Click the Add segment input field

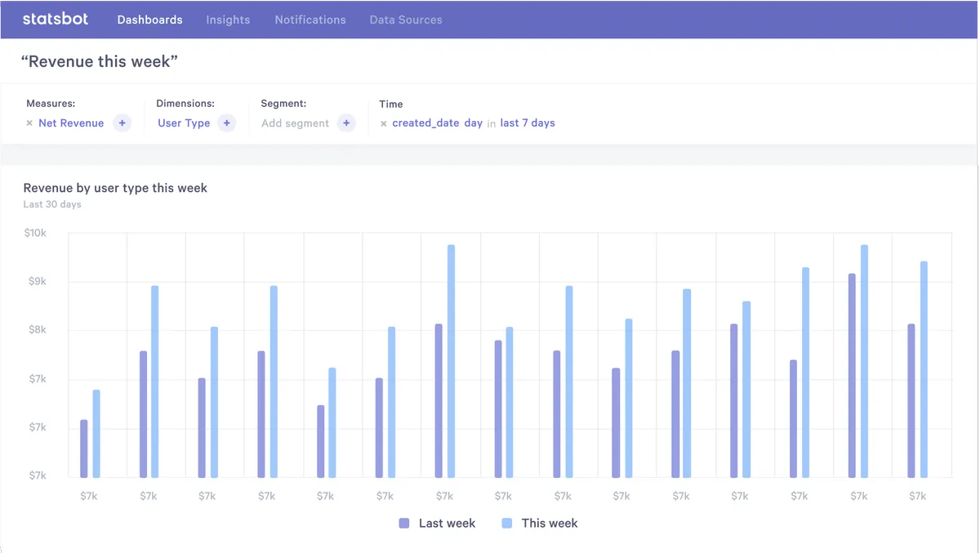click(295, 123)
